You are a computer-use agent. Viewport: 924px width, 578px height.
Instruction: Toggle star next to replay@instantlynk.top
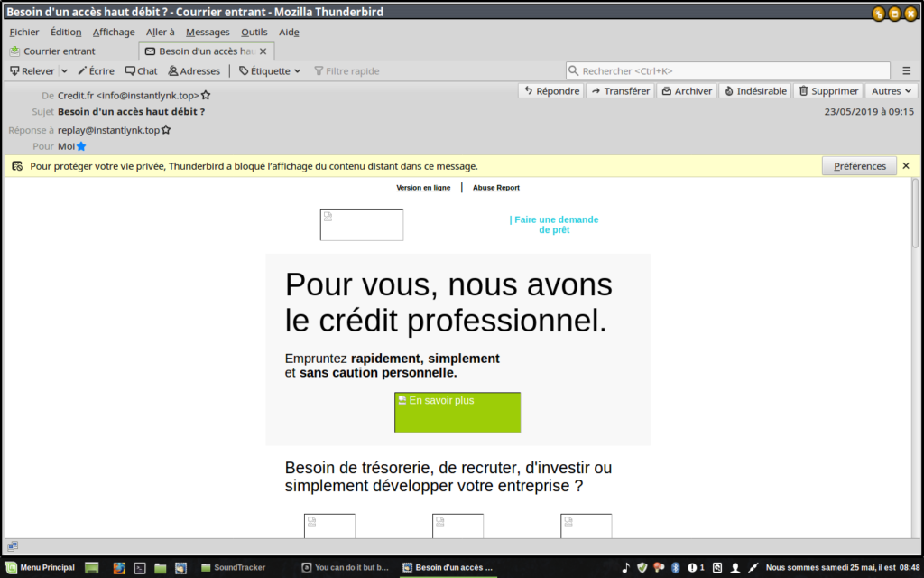tap(166, 130)
